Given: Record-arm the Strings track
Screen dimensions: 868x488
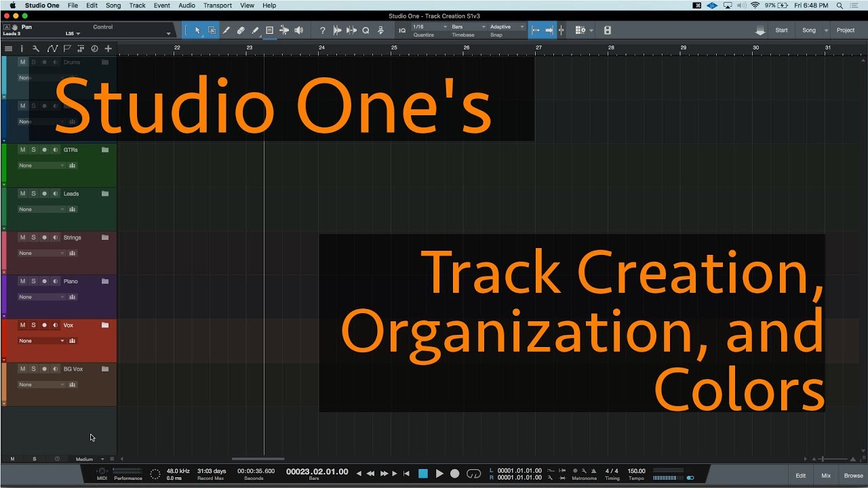Looking at the screenshot, I should 44,238.
